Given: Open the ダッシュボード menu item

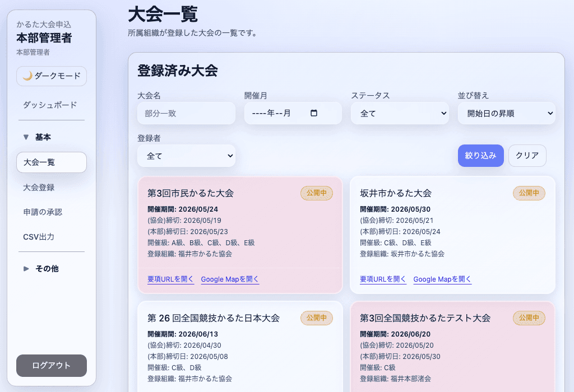Looking at the screenshot, I should pyautogui.click(x=50, y=105).
